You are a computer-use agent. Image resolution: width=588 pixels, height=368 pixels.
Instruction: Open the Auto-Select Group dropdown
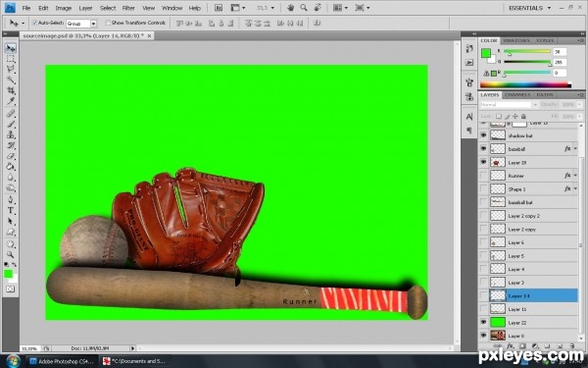(93, 24)
